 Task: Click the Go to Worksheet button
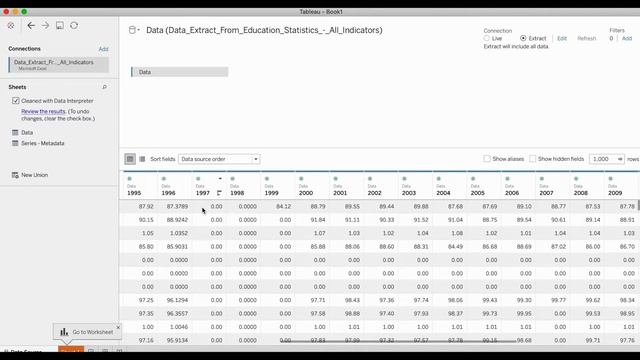(x=87, y=332)
